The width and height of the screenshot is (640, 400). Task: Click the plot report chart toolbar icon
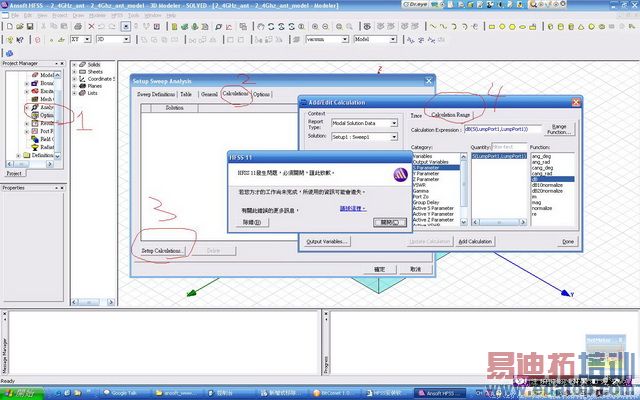pyautogui.click(x=229, y=27)
